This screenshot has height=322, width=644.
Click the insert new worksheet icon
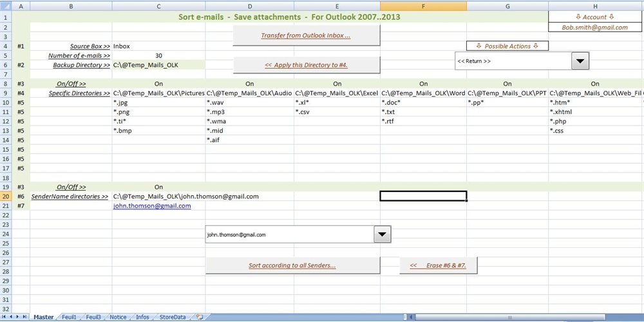click(200, 317)
